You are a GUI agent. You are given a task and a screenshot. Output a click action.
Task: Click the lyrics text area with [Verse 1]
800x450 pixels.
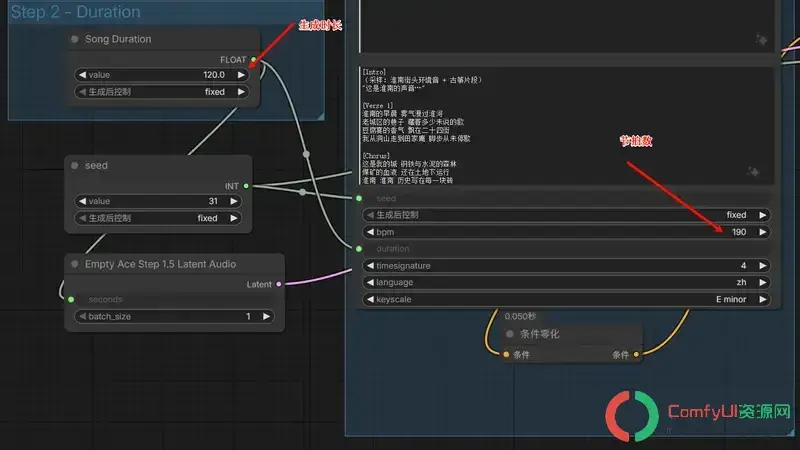pyautogui.click(x=566, y=126)
